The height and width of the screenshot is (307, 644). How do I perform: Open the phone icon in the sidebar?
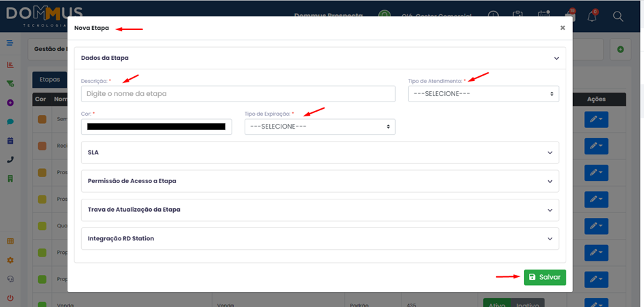pyautogui.click(x=10, y=160)
